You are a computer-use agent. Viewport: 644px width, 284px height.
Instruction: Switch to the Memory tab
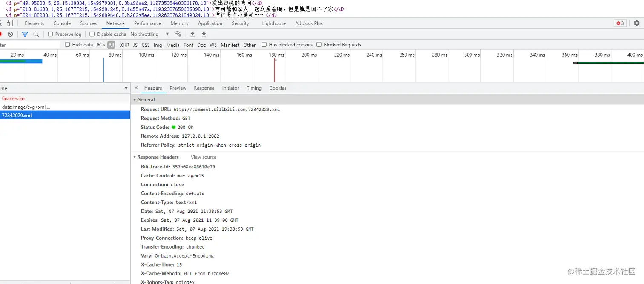point(180,23)
